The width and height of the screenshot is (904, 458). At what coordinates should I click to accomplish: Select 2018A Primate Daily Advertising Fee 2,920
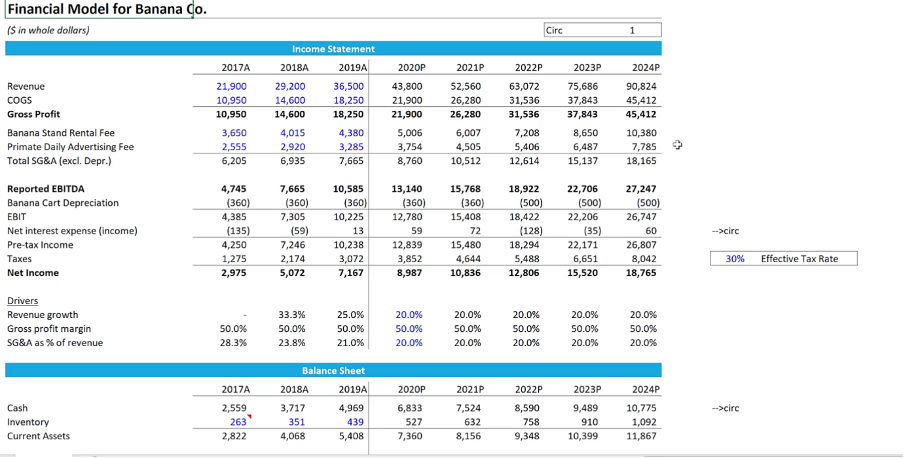pyautogui.click(x=290, y=147)
